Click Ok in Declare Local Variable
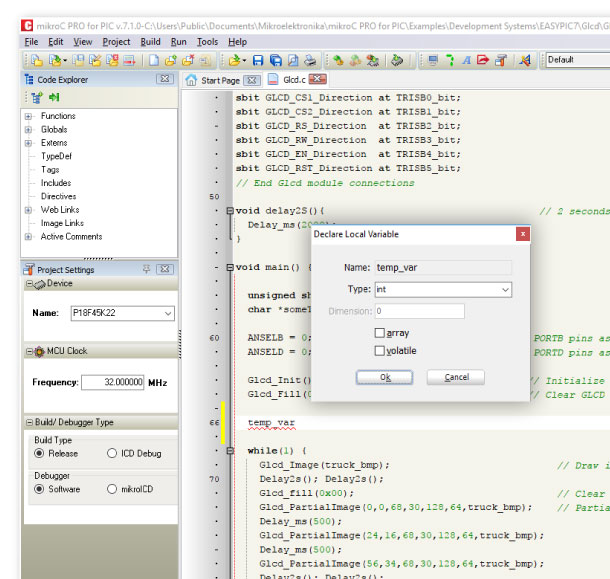This screenshot has width=610, height=579. [384, 377]
